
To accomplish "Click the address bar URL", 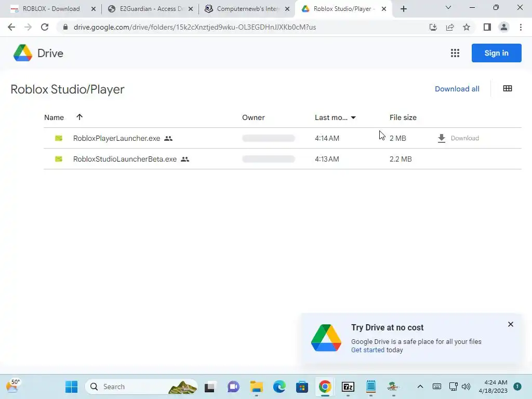I will [195, 27].
